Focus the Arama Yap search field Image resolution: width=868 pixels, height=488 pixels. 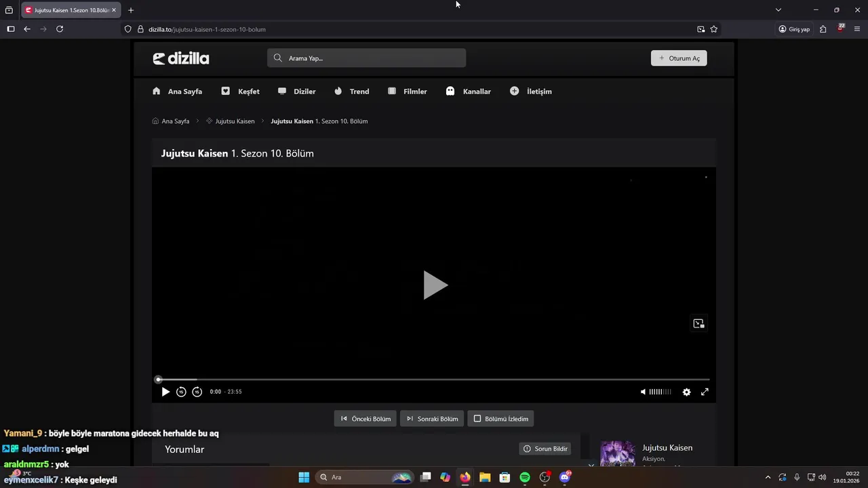(x=366, y=58)
